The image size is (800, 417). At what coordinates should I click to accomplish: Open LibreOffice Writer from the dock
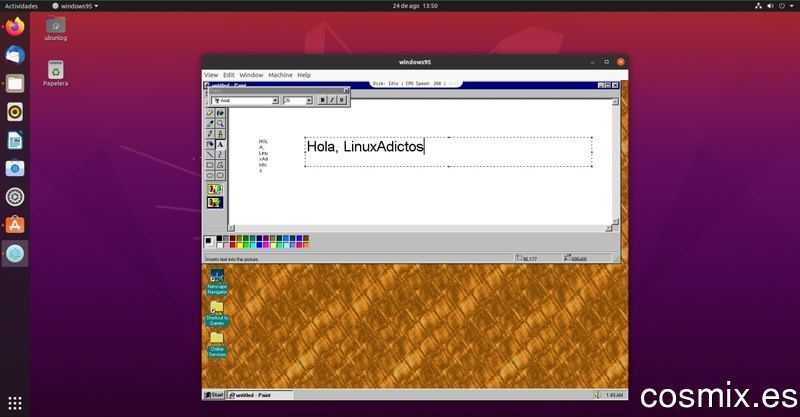[15, 140]
